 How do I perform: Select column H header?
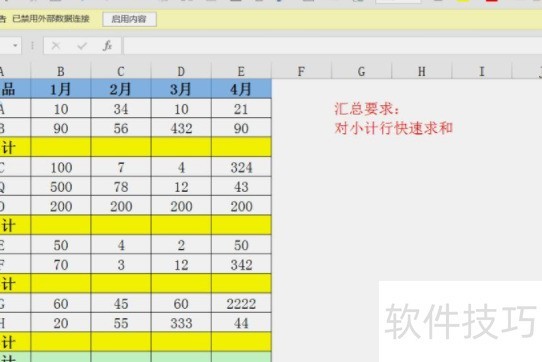[422, 72]
